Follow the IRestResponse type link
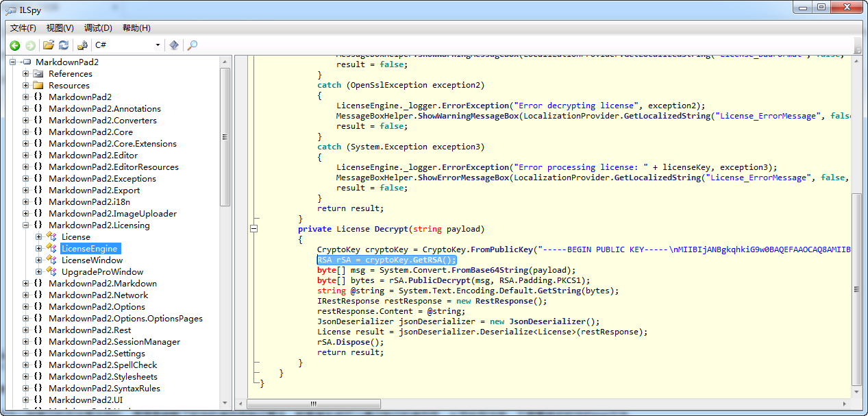Viewport: 868px width, 416px height. point(348,301)
